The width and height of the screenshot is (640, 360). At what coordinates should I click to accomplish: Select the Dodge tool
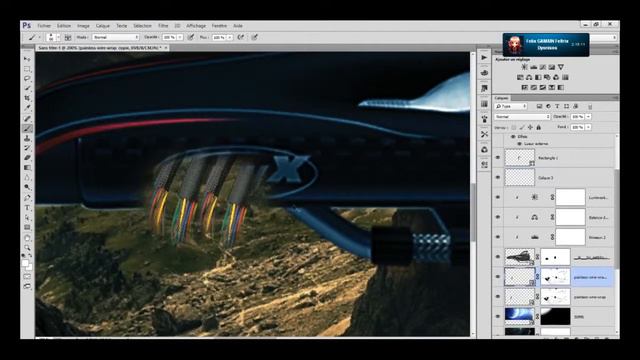(x=27, y=188)
